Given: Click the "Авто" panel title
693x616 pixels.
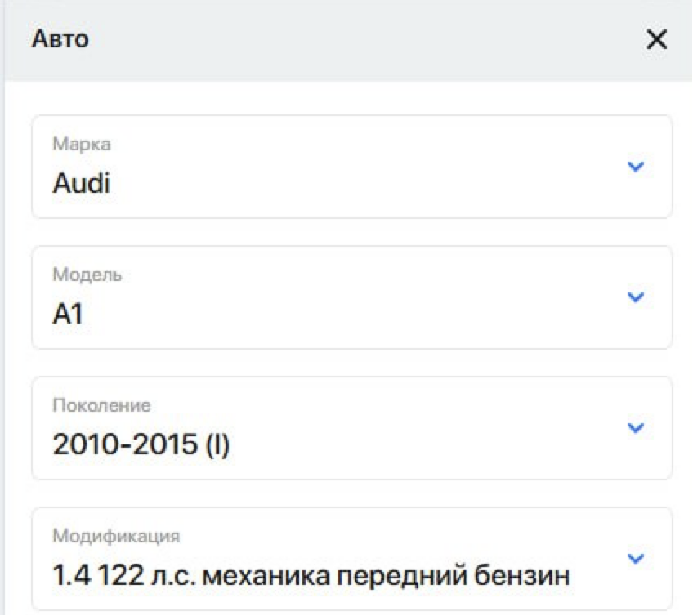Looking at the screenshot, I should pyautogui.click(x=60, y=39).
